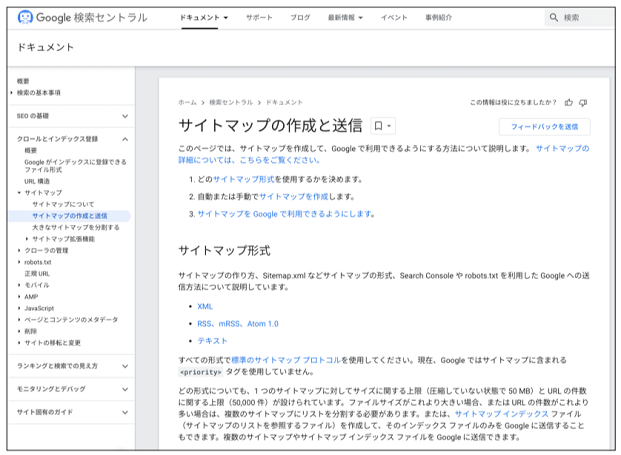The image size is (621, 455).
Task: Expand the JavaScript tree item
Action: (x=19, y=308)
